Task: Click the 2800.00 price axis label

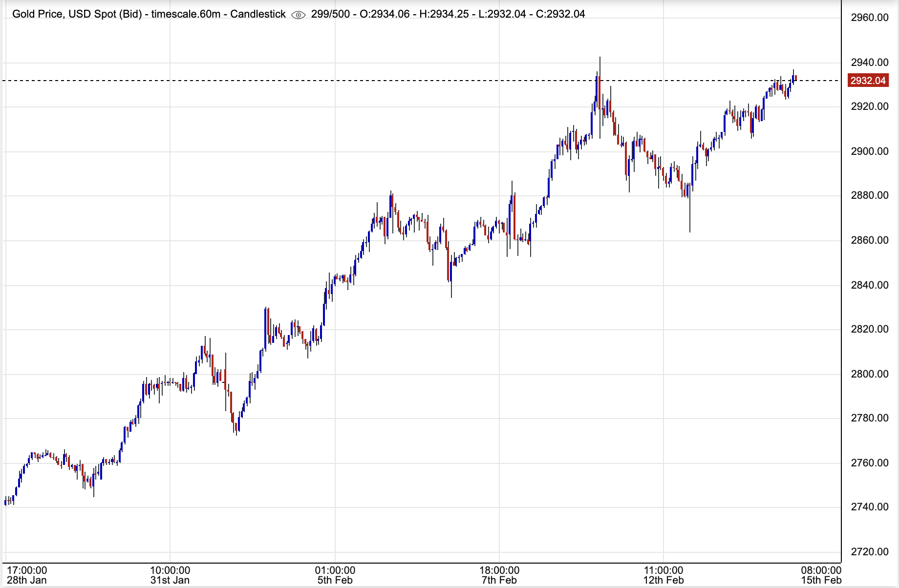Action: [x=870, y=374]
